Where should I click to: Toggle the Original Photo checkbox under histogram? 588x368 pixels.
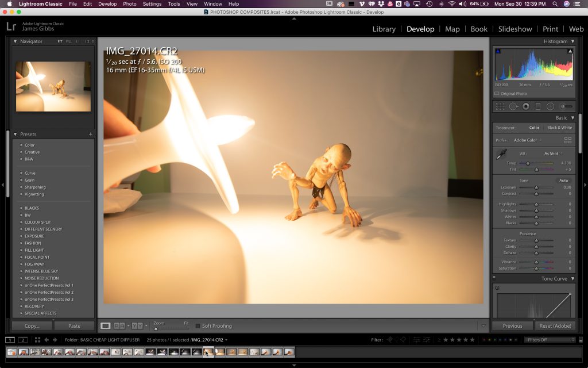497,94
